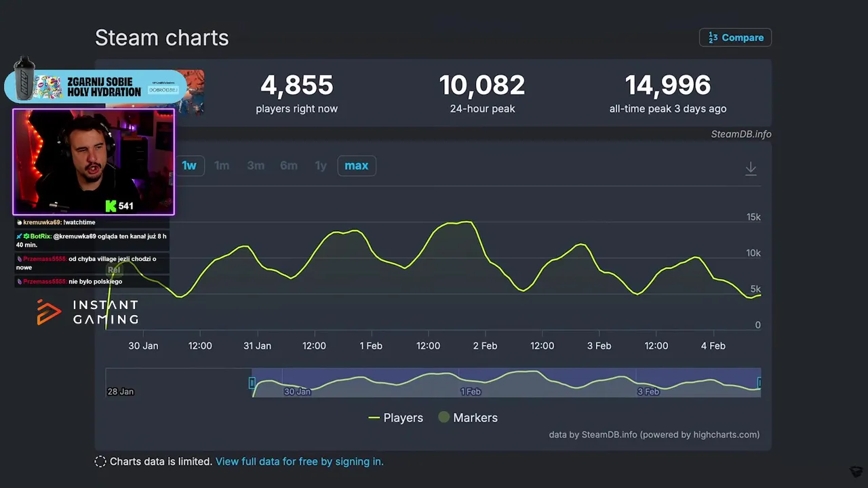The height and width of the screenshot is (488, 868).
Task: Click the 15k y-axis label
Action: [x=753, y=217]
